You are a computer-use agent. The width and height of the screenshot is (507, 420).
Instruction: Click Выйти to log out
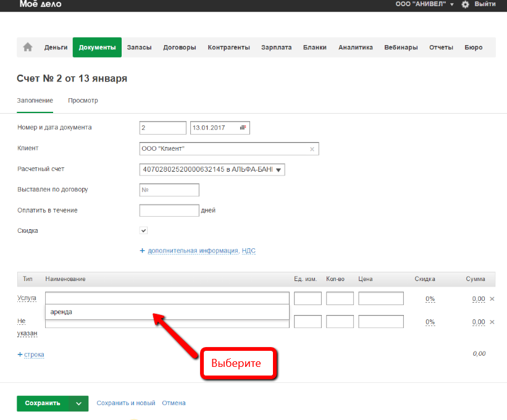[x=485, y=4]
